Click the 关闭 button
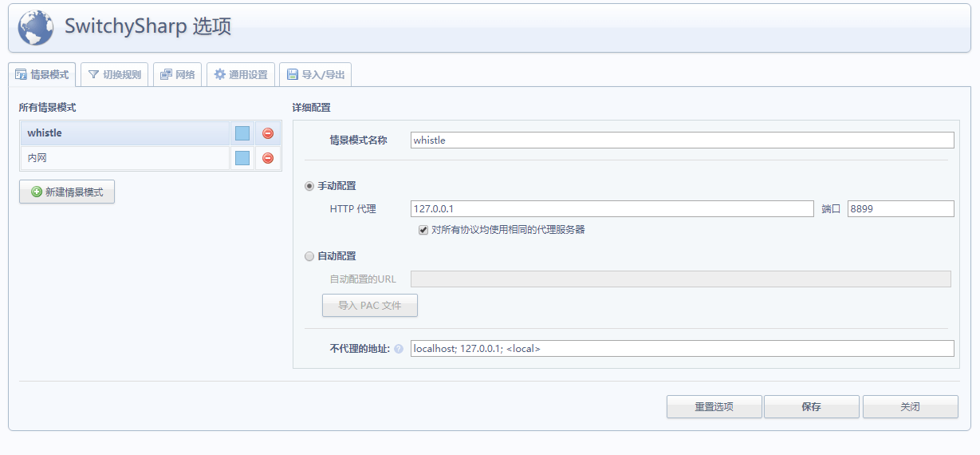980x455 pixels. click(x=911, y=406)
